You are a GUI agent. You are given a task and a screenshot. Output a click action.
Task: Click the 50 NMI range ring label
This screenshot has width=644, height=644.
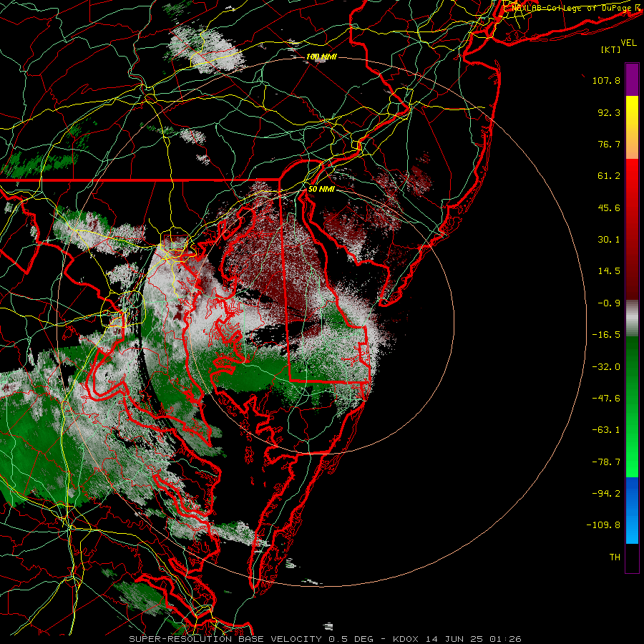pos(321,189)
